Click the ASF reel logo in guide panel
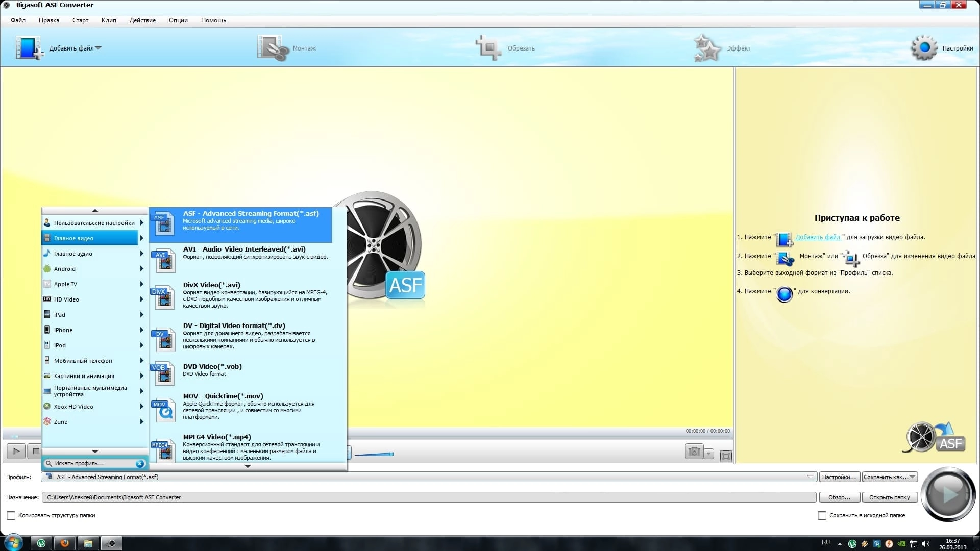980x551 pixels. (933, 437)
